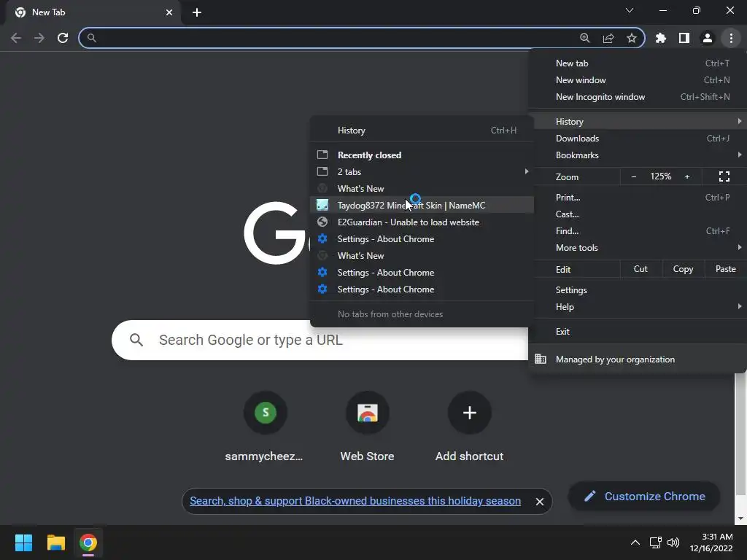The height and width of the screenshot is (560, 747).
Task: Click the NameMC skin favicon
Action: (x=322, y=205)
